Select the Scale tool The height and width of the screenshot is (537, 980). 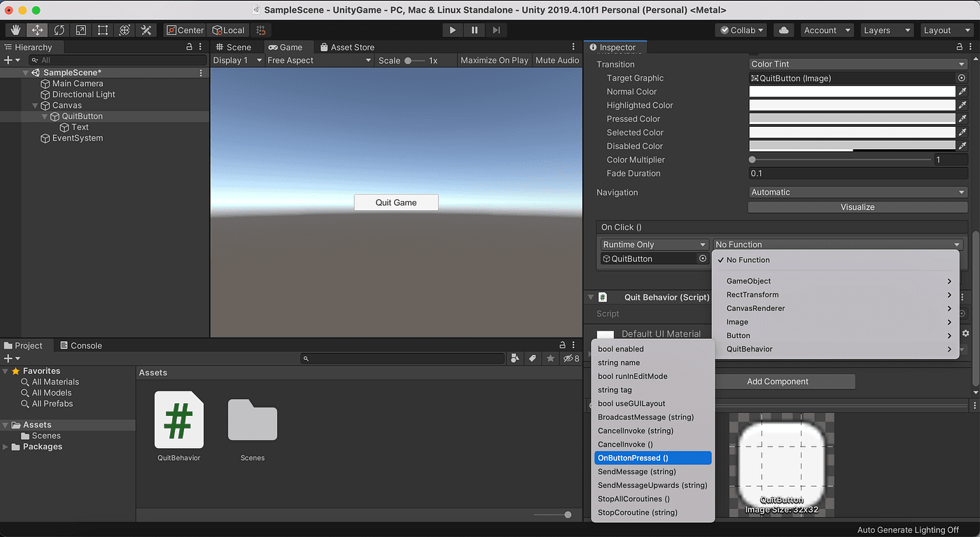[81, 30]
